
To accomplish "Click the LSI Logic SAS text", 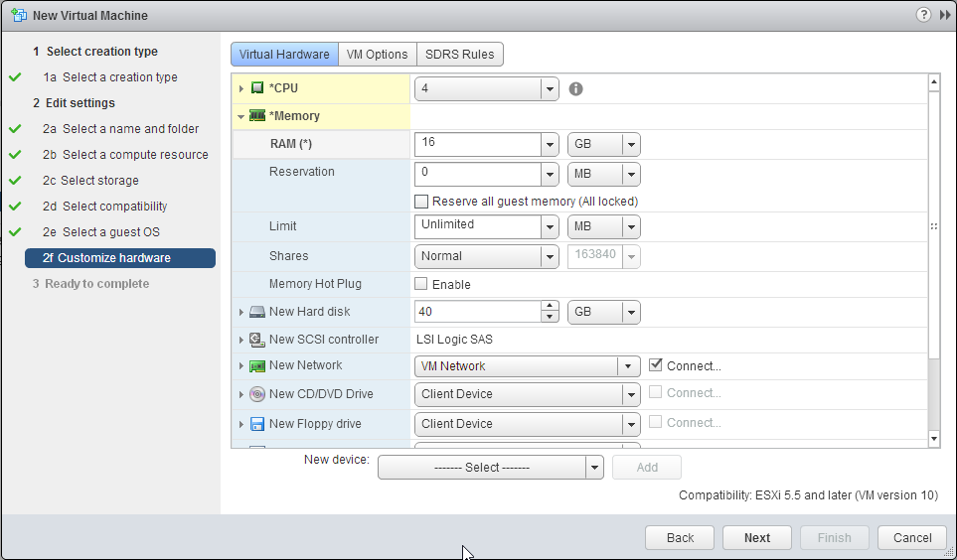I will pyautogui.click(x=454, y=340).
